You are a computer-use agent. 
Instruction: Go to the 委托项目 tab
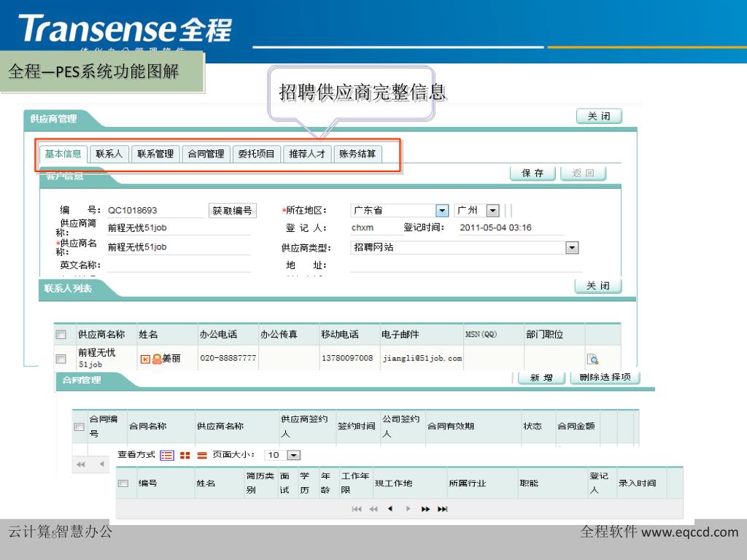256,154
